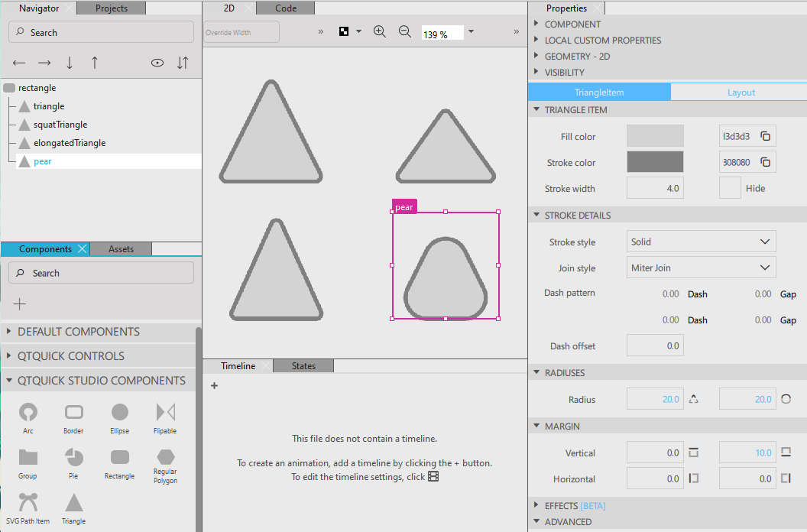Click the add component plus icon

(20, 304)
